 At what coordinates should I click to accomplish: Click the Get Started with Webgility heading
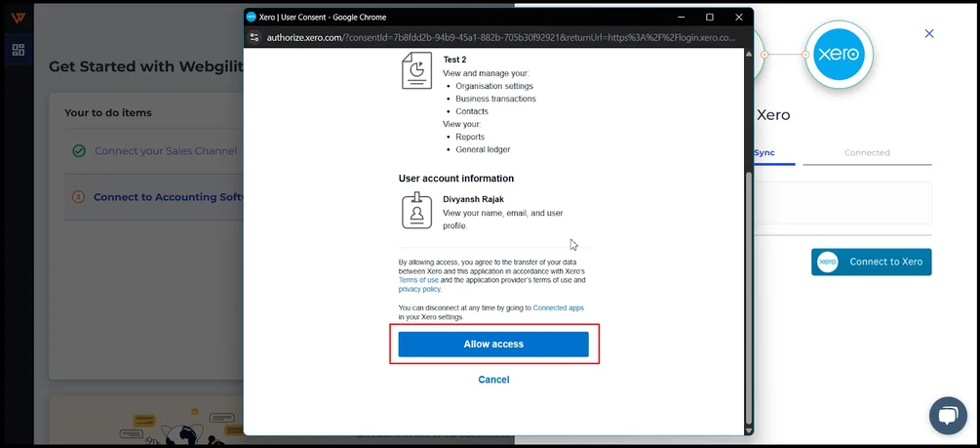pos(146,66)
